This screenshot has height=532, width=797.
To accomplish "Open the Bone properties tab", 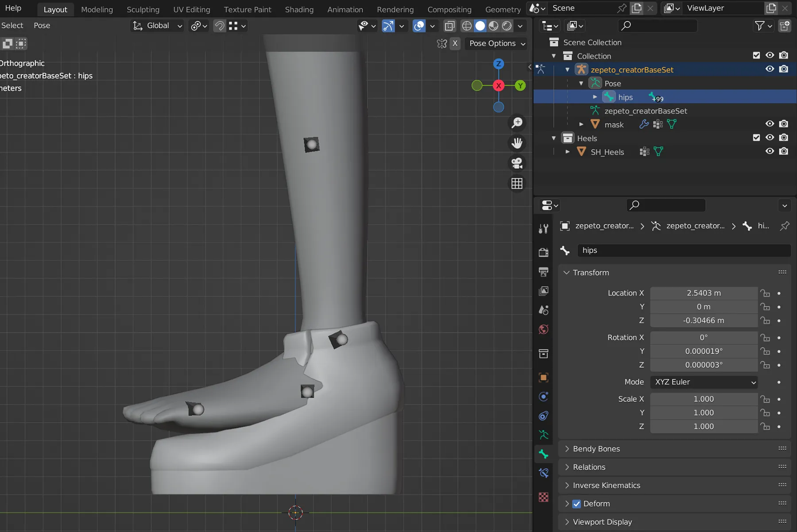I will pos(543,454).
